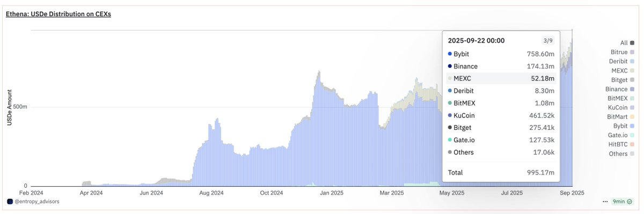Click the Apr 2024 x-axis label
Screen dimensions: 644x214
pyautogui.click(x=91, y=193)
